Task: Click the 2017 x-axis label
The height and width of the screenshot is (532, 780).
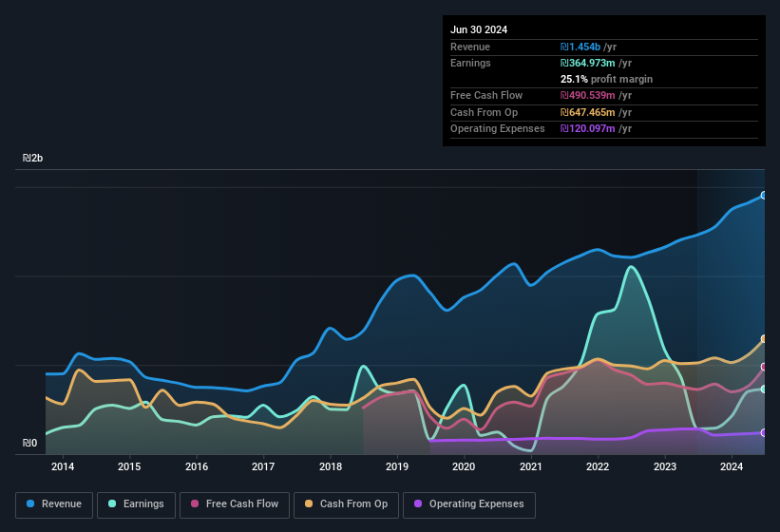Action: tap(263, 466)
